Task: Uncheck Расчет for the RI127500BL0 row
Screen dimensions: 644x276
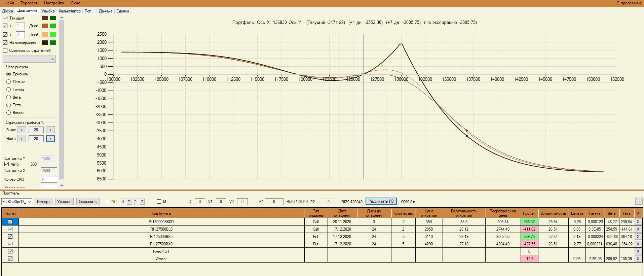Action: 10,229
